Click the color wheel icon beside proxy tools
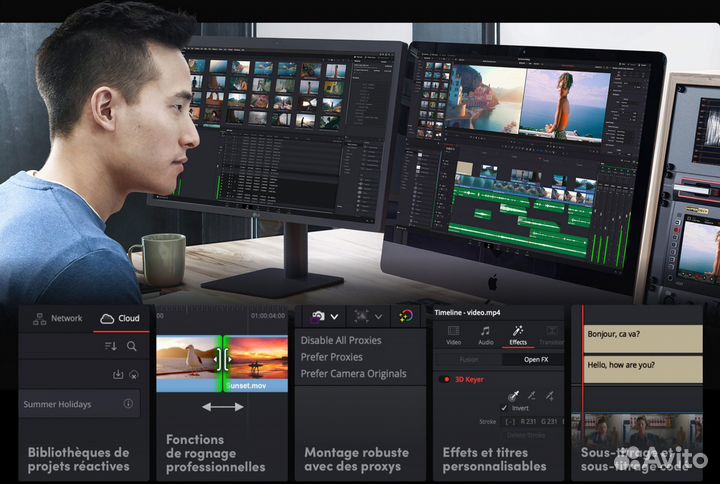Image resolution: width=720 pixels, height=484 pixels. tap(405, 315)
